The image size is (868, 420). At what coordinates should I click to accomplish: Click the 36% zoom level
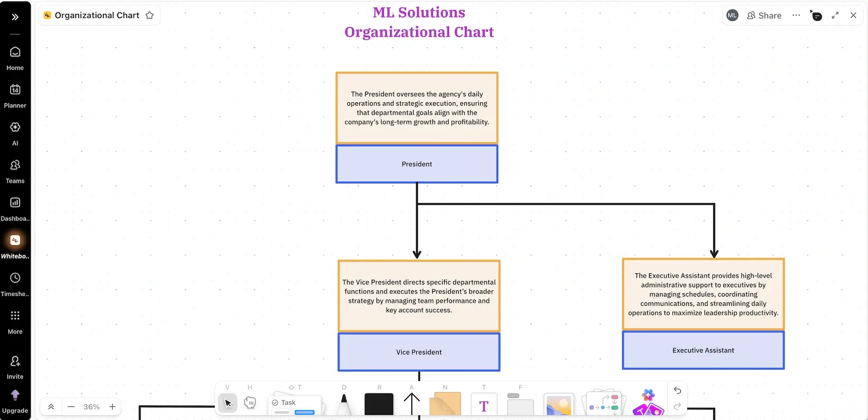tap(92, 406)
